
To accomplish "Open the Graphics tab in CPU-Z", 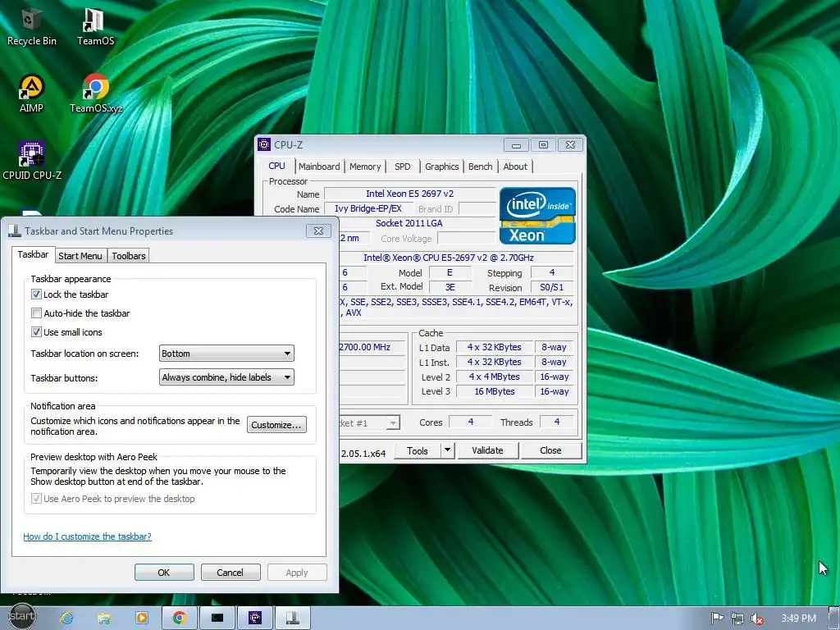I will click(x=442, y=167).
